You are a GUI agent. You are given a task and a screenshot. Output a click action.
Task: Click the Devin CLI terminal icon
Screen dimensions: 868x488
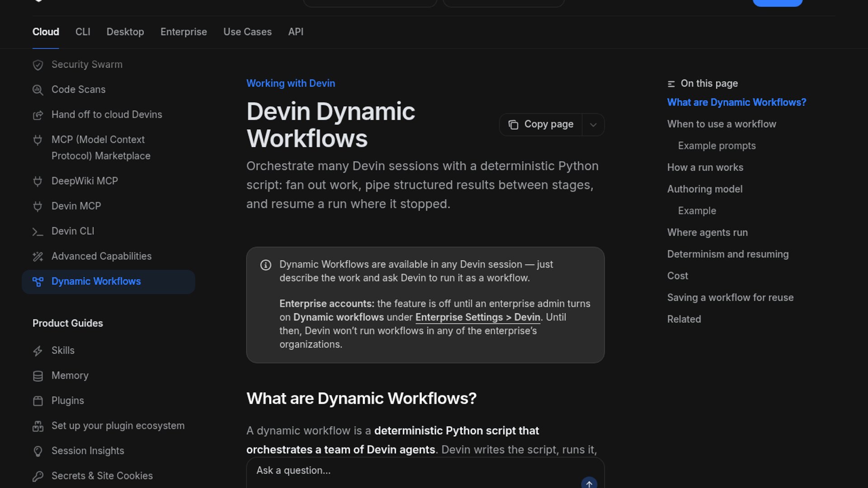point(38,232)
